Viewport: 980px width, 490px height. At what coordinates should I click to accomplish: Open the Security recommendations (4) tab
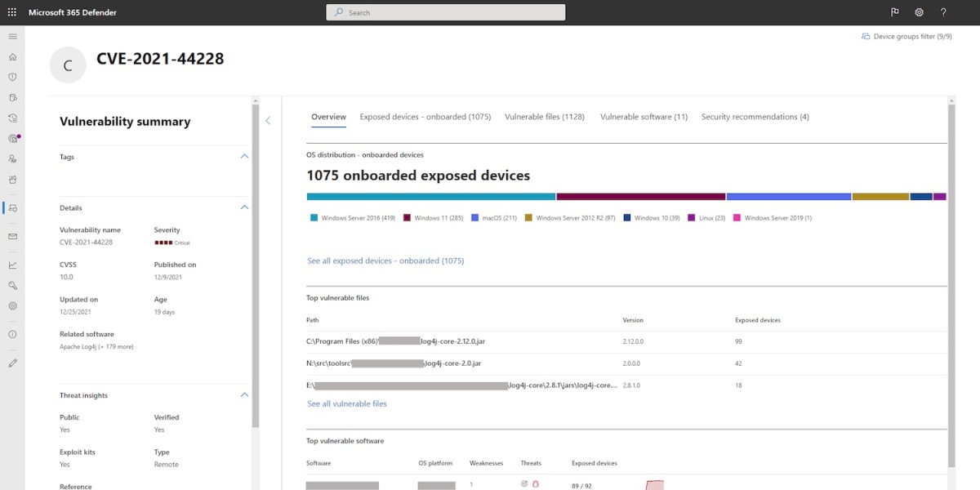[x=755, y=117]
